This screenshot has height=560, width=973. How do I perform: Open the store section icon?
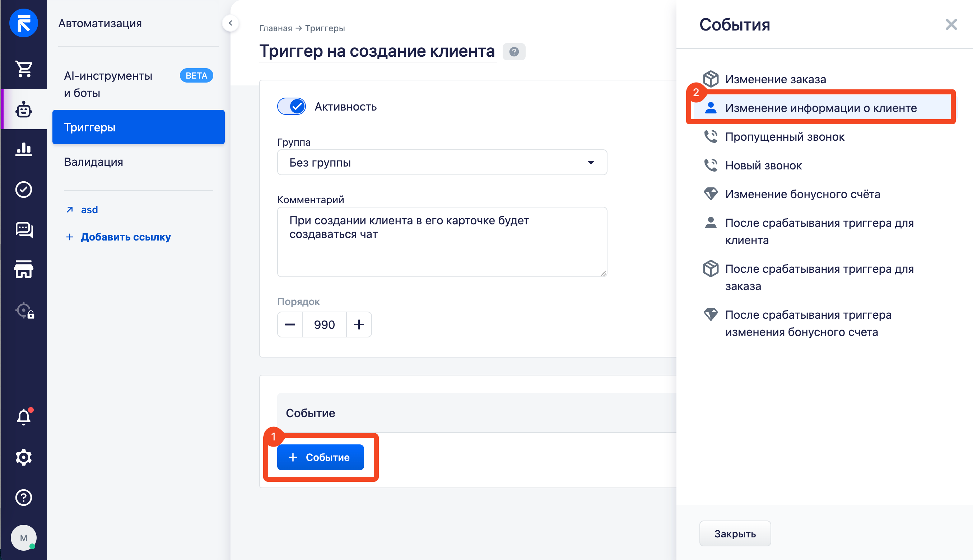pos(23,269)
